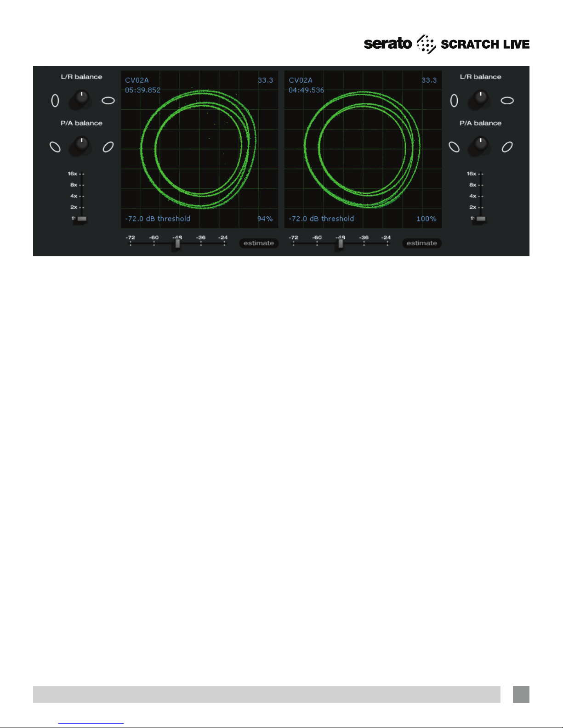Click the 100% tracking value in right scope
The width and height of the screenshot is (563, 728).
427,219
